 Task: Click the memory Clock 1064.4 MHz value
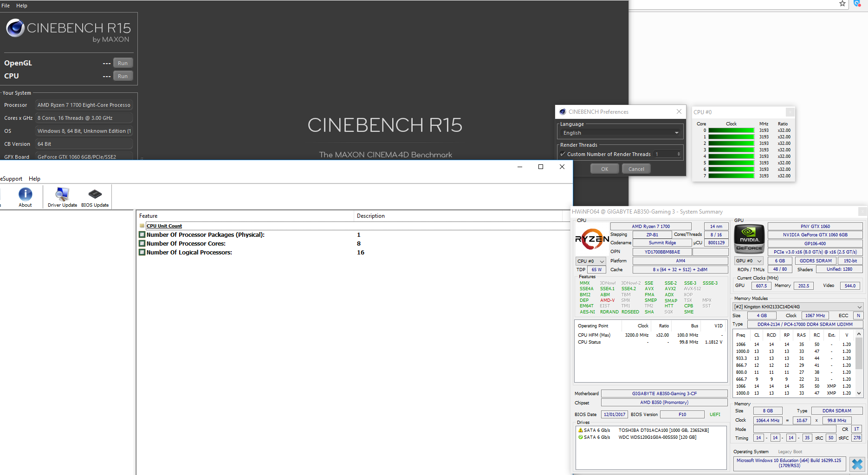(x=768, y=421)
